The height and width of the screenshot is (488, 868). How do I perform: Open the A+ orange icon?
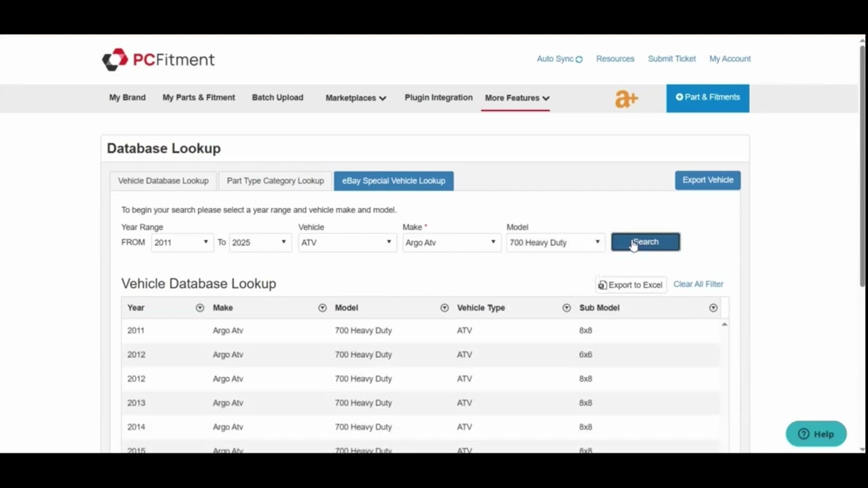coord(627,99)
